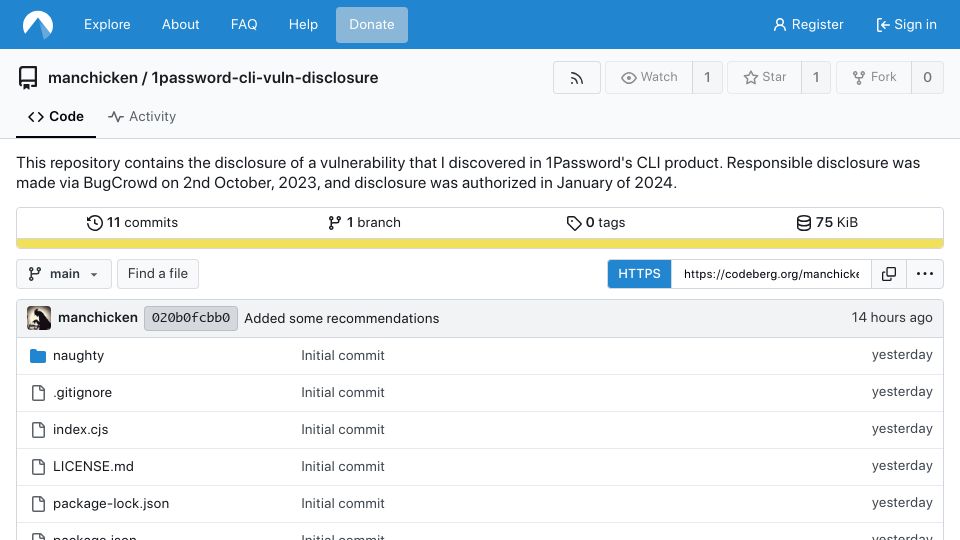View the 11 commits history
This screenshot has height=540, width=960.
coord(132,223)
